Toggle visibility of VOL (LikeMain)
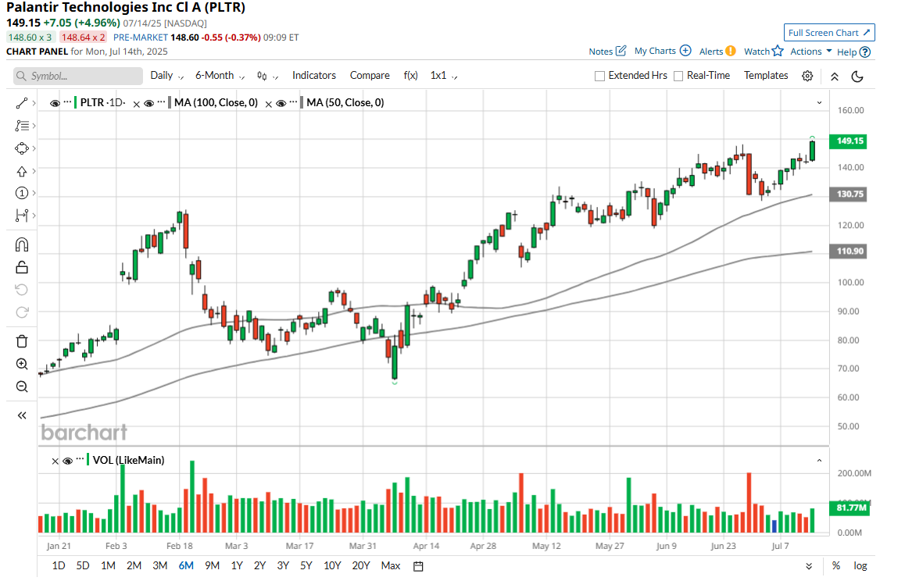Image resolution: width=905 pixels, height=588 pixels. (67, 461)
